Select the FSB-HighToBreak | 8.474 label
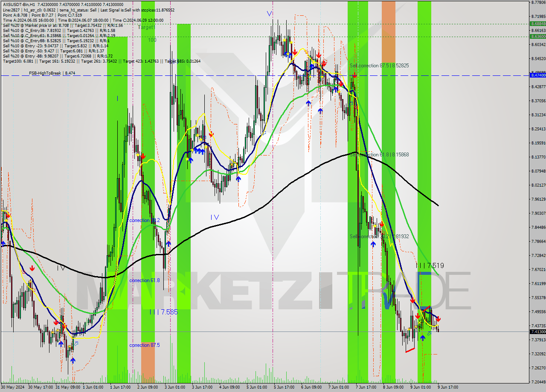Screen dimensions: 546x392 (52, 73)
